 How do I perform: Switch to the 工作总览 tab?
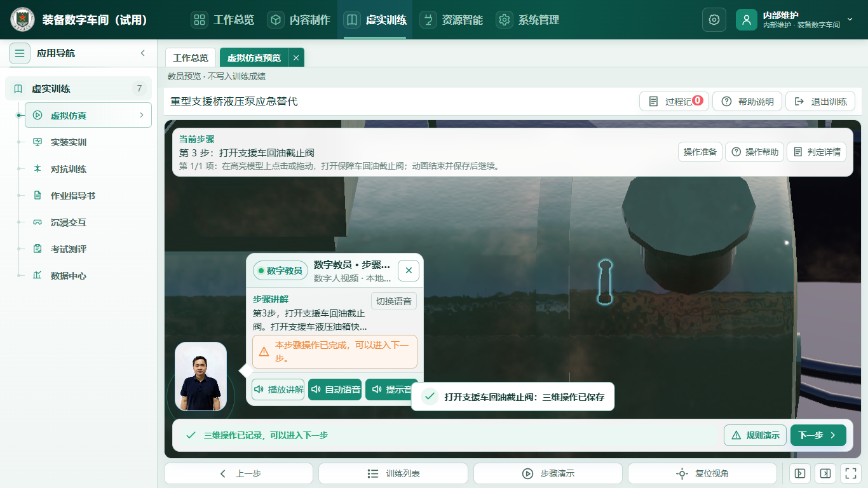click(x=191, y=57)
